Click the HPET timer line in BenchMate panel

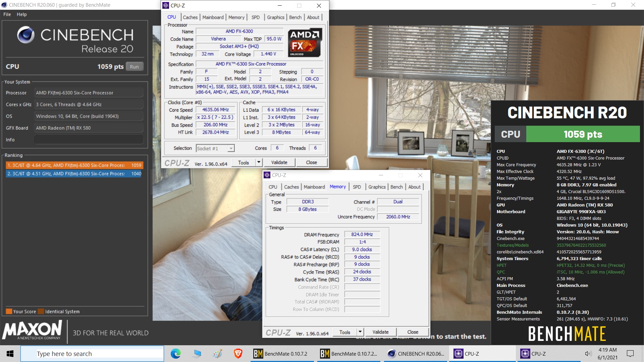click(x=560, y=265)
